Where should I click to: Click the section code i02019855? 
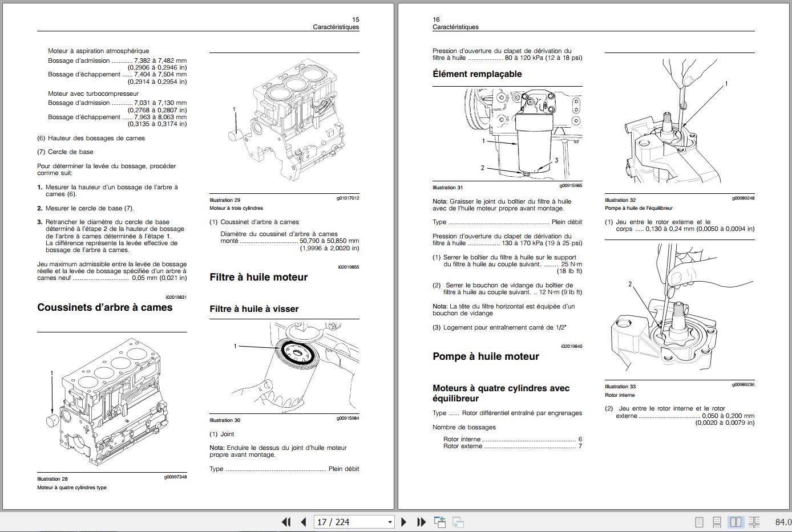click(349, 267)
